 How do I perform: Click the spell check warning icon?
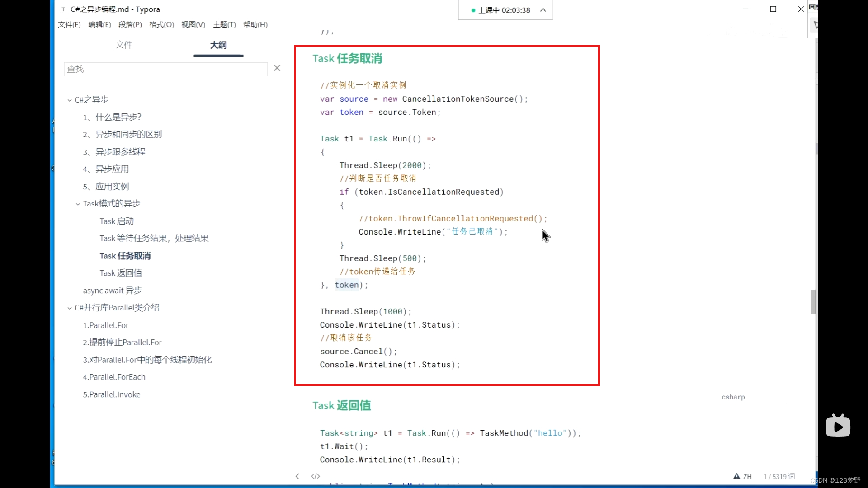click(736, 476)
